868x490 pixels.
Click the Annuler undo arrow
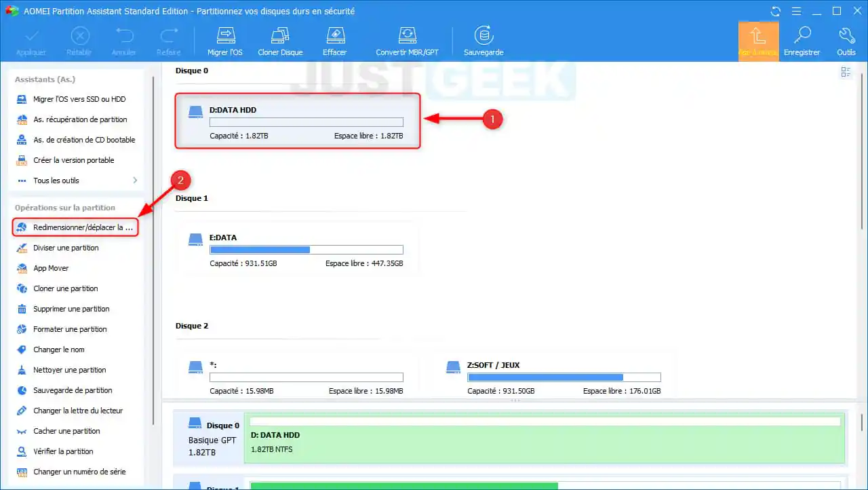(x=124, y=35)
